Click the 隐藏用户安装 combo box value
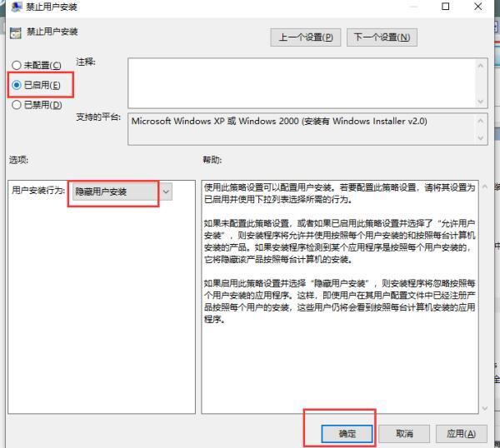Image resolution: width=500 pixels, height=448 pixels. 116,192
